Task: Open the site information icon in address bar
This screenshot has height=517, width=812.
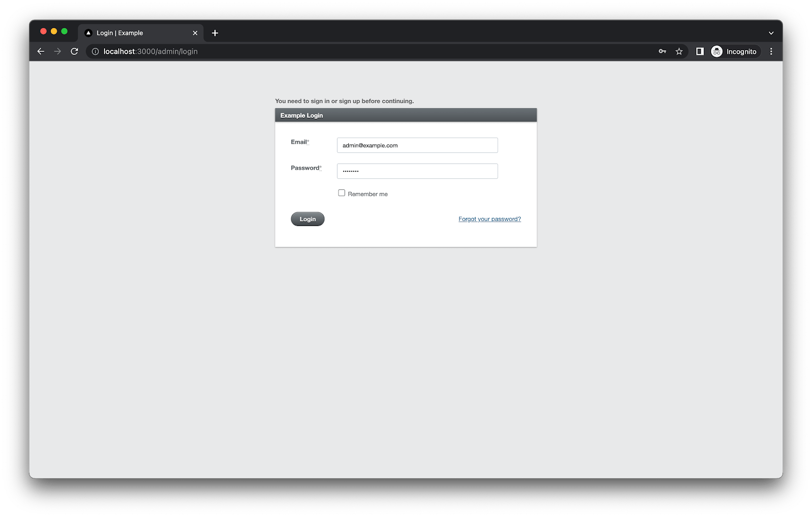Action: pos(95,51)
